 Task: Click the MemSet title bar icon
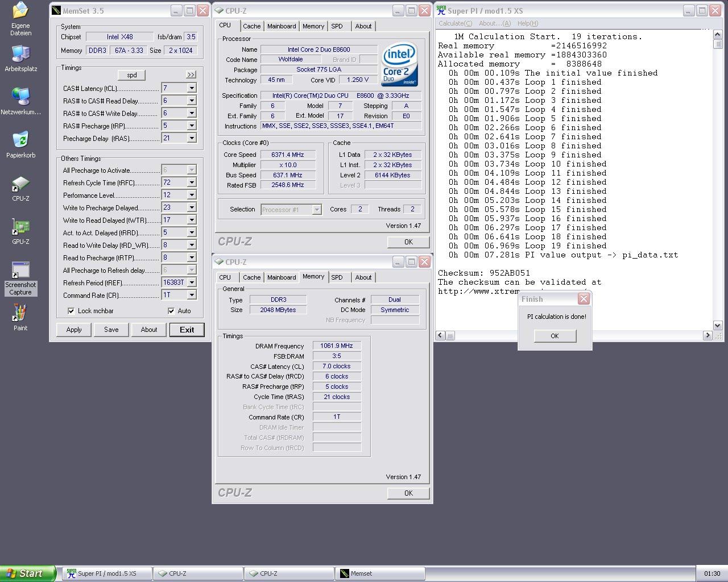56,10
